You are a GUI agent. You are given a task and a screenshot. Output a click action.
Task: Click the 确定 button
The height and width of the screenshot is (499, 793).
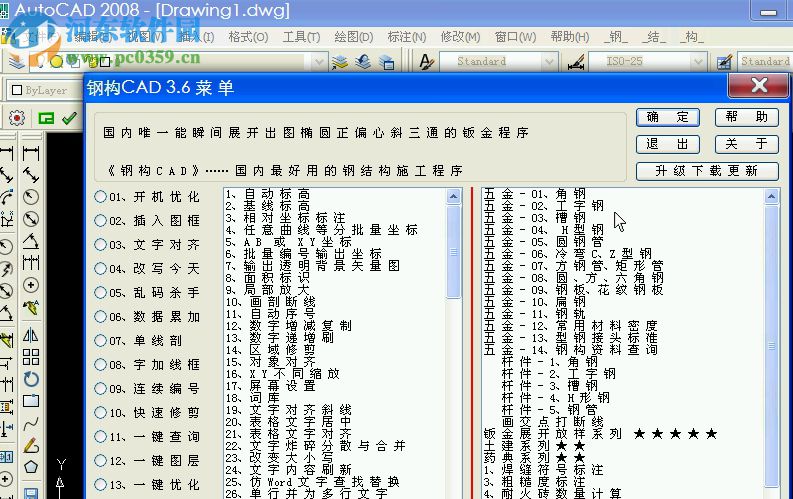[668, 117]
